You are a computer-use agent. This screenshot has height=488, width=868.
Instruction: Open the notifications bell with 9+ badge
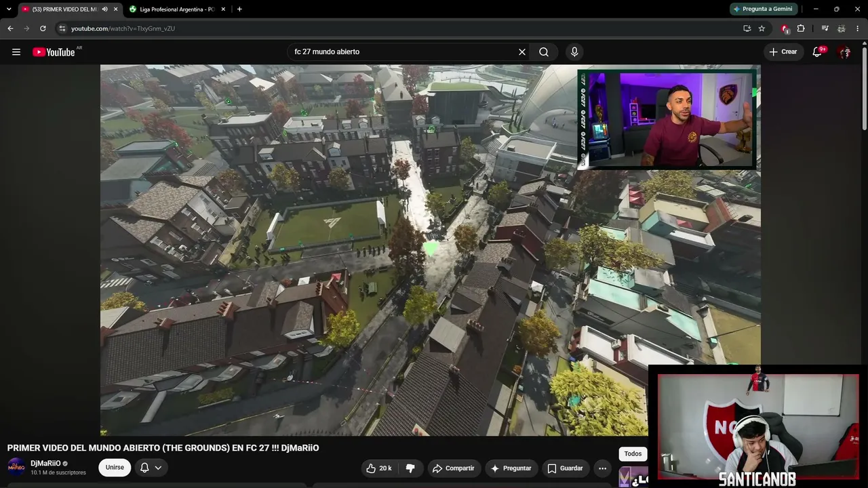tap(818, 52)
